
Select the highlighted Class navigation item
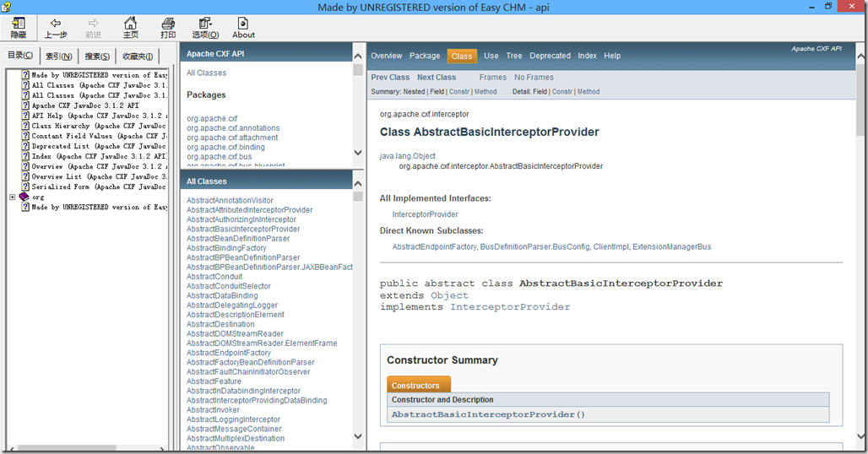(462, 56)
